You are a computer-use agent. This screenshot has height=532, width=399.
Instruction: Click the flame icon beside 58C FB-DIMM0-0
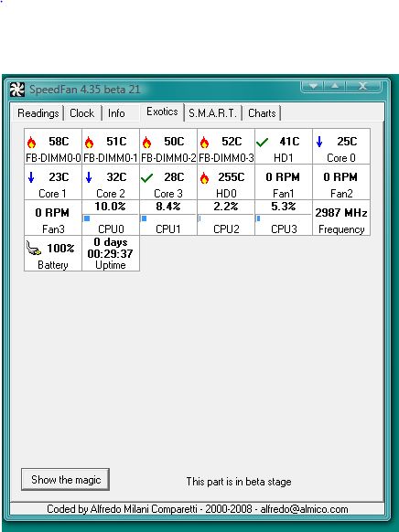click(32, 143)
